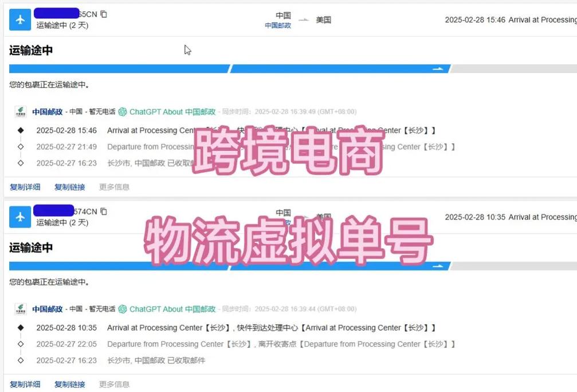The width and height of the screenshot is (577, 392).
Task: Open ChatGPT About 中国邮政 link in 574CN details
Action: point(172,309)
